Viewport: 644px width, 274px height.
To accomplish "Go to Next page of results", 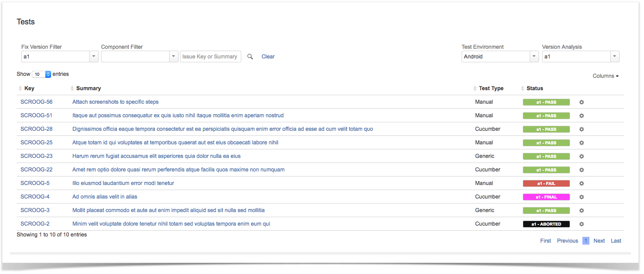I will point(599,241).
